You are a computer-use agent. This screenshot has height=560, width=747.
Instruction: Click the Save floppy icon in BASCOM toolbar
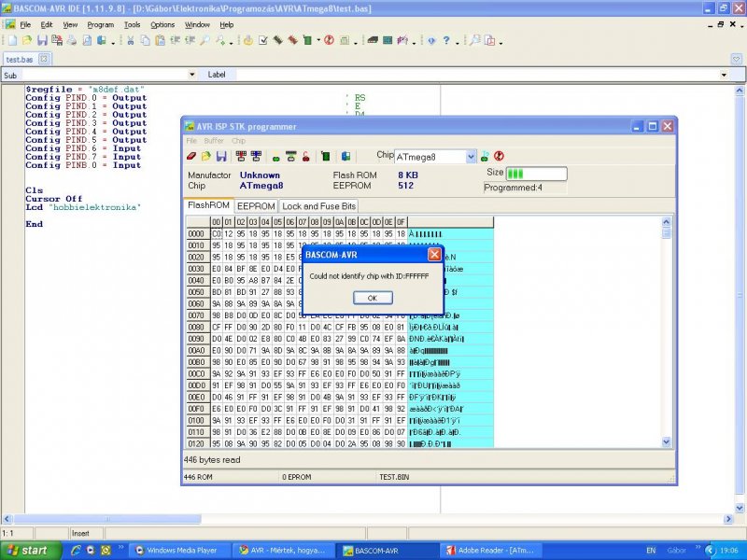[42, 40]
